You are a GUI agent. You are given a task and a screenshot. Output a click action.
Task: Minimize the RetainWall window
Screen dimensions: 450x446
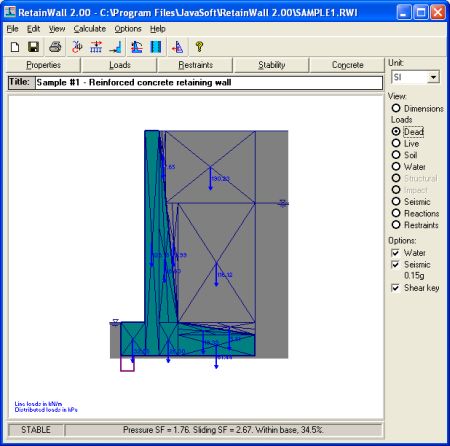coord(404,13)
